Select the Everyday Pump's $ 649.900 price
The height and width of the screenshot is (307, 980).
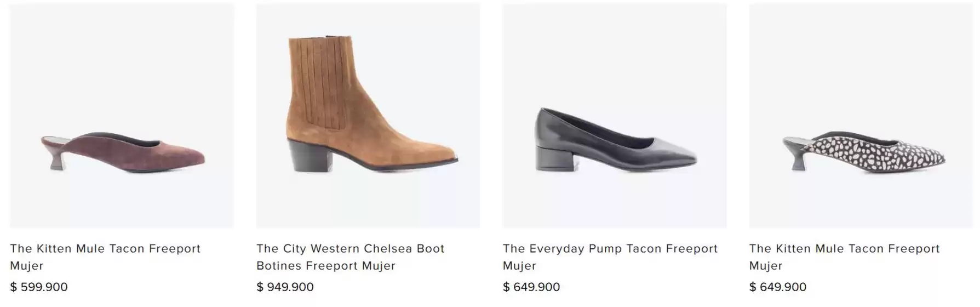[531, 287]
